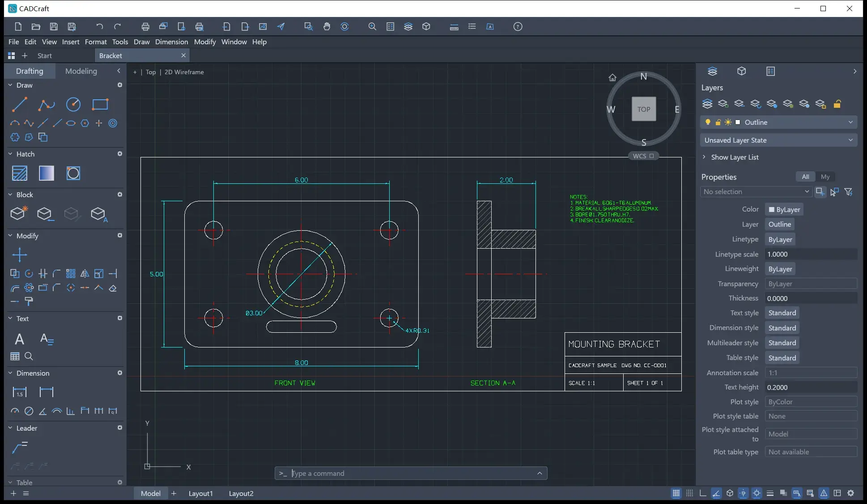
Task: Open the 3D cube panel icon
Action: pos(742,72)
